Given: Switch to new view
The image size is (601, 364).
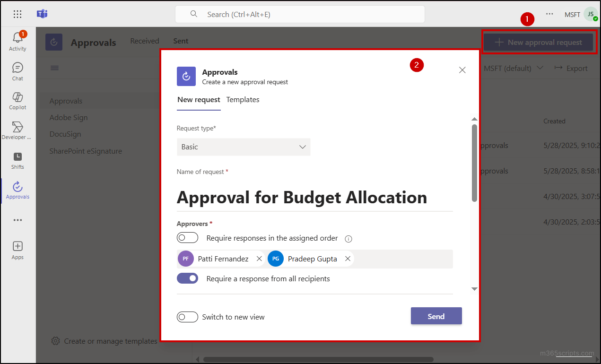Looking at the screenshot, I should coord(188,317).
